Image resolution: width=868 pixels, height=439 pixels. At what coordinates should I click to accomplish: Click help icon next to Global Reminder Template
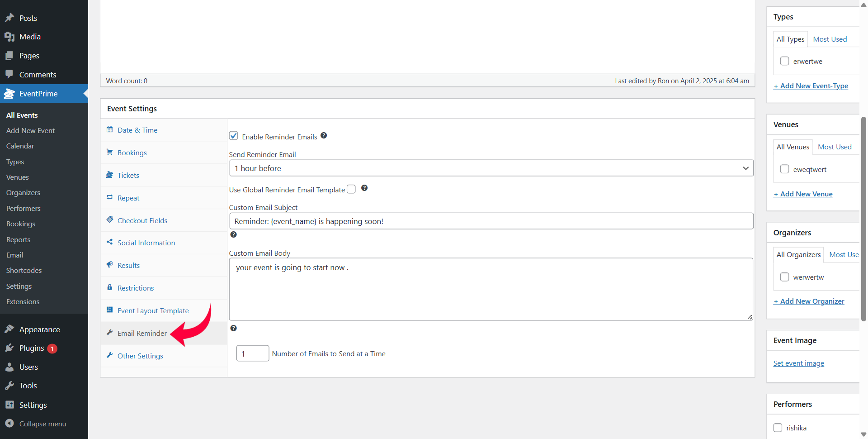tap(364, 188)
